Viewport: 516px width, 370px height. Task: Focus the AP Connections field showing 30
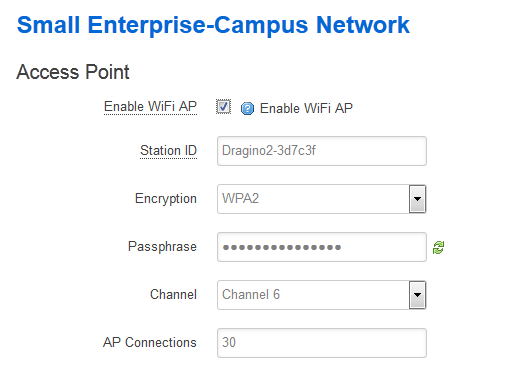(322, 343)
